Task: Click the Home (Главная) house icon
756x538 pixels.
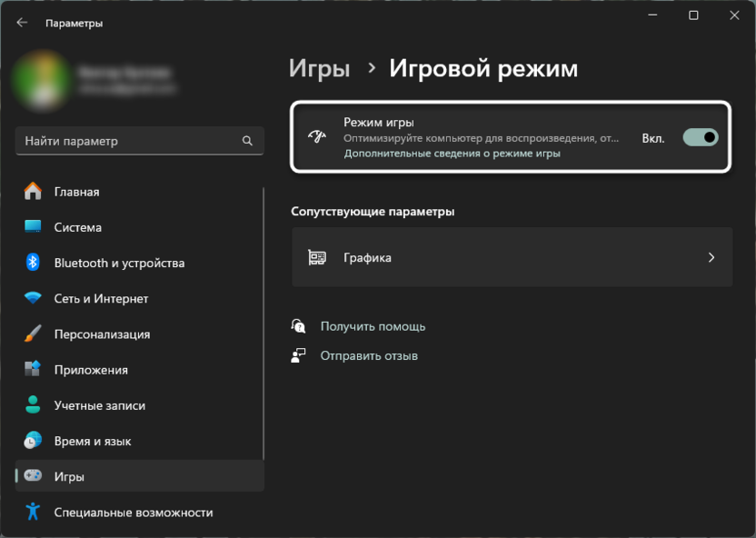Action: [33, 192]
